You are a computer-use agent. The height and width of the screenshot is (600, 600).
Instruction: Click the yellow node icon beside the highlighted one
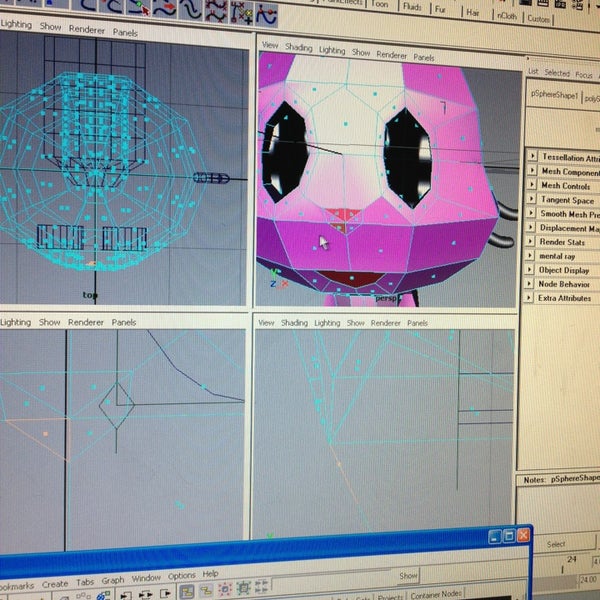(206, 590)
